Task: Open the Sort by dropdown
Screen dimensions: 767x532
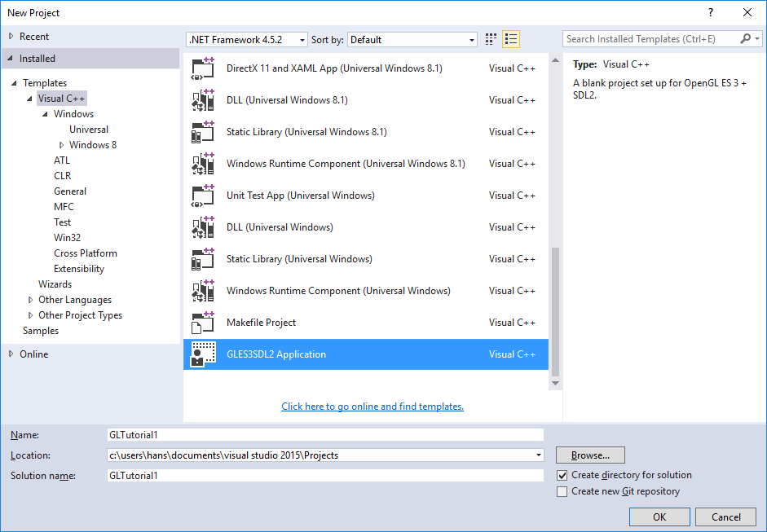Action: 412,40
